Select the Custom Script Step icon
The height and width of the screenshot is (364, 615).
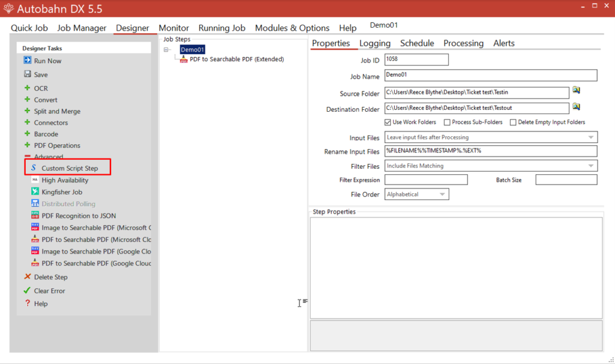click(x=34, y=168)
